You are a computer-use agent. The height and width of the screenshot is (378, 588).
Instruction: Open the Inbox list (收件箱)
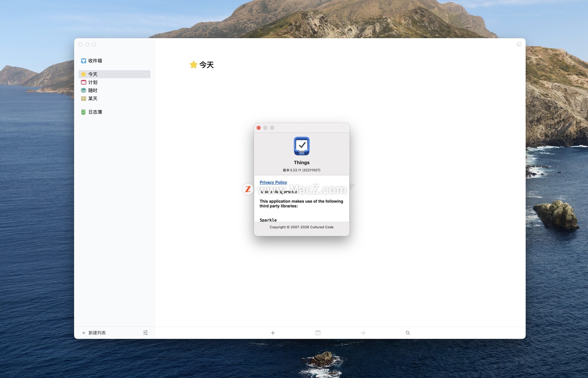pos(95,61)
